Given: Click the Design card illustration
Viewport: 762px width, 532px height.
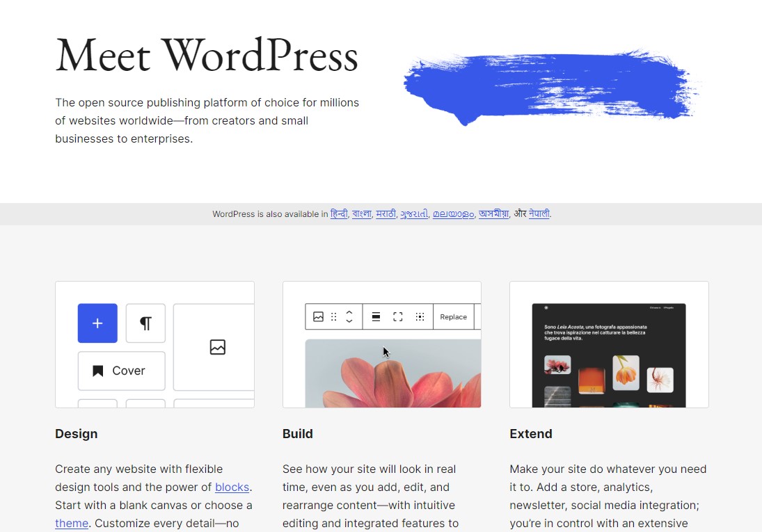Looking at the screenshot, I should pyautogui.click(x=154, y=344).
